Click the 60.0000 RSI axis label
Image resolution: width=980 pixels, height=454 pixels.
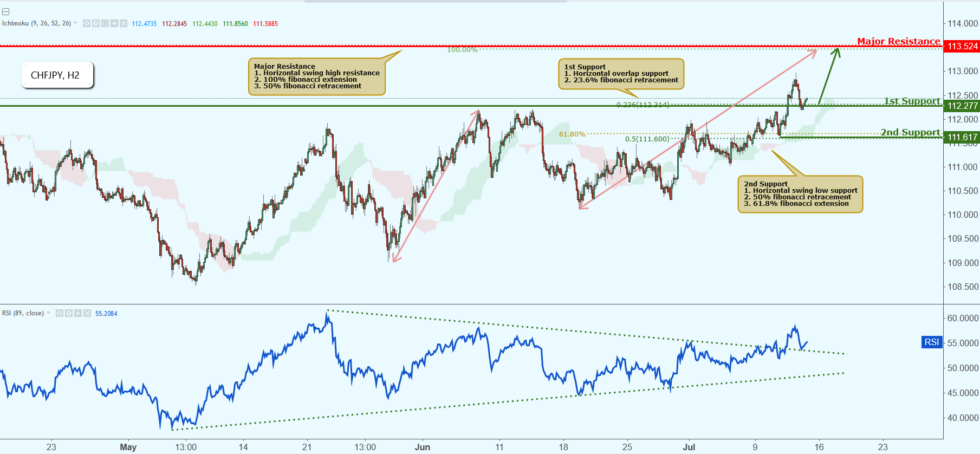pyautogui.click(x=963, y=318)
